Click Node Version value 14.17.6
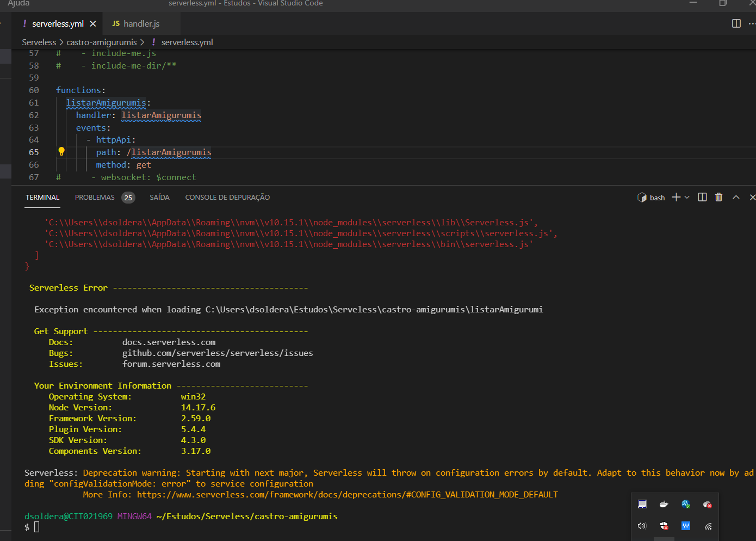 click(198, 408)
